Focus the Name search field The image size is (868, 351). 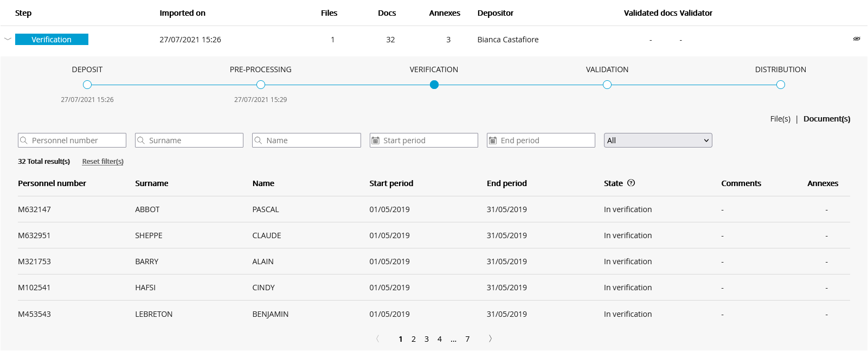tap(306, 140)
